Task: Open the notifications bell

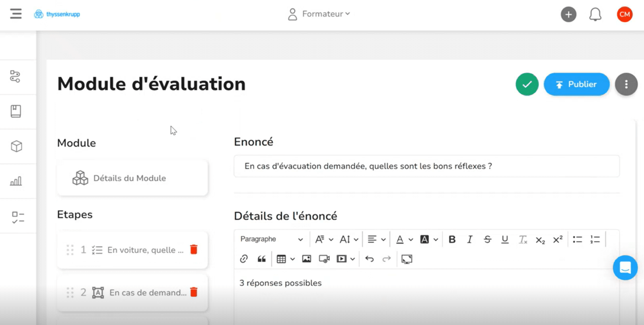Action: 595,15
